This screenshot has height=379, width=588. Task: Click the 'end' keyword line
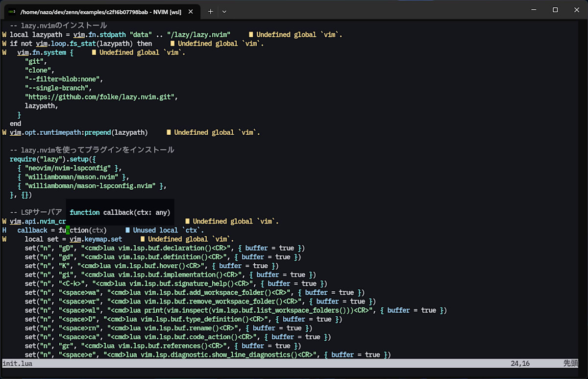click(15, 124)
